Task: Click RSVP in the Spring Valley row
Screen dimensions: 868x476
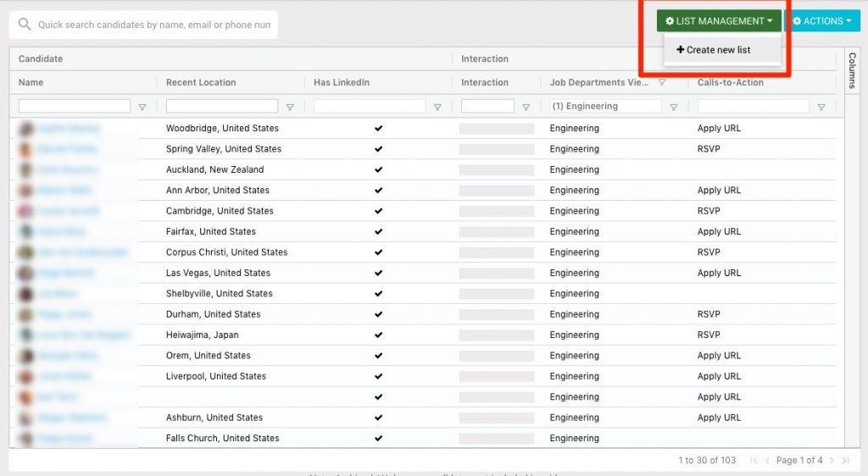Action: click(x=709, y=149)
